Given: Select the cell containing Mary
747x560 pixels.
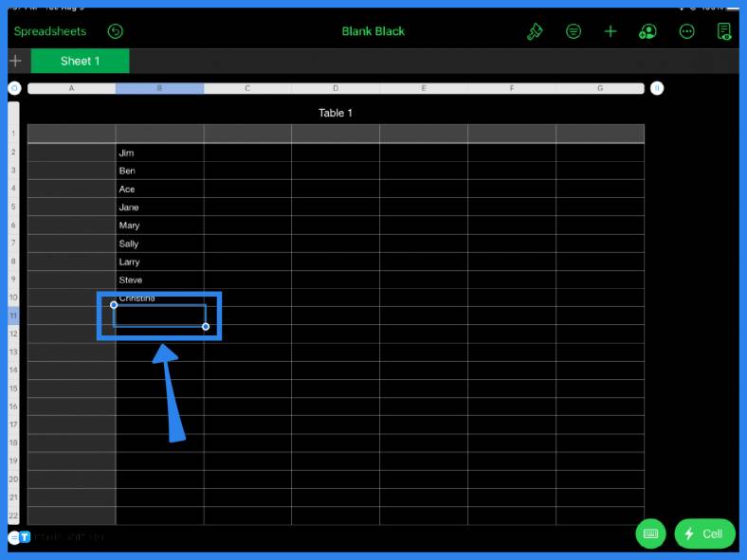Looking at the screenshot, I should pos(159,226).
